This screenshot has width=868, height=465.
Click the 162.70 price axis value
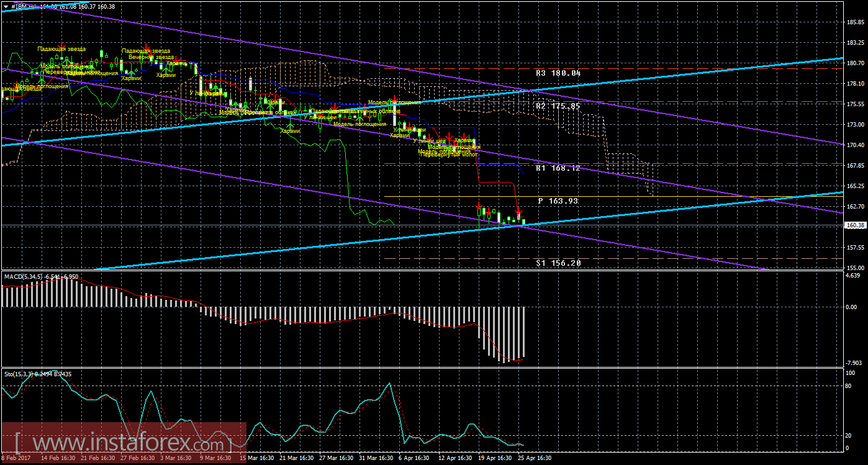856,207
